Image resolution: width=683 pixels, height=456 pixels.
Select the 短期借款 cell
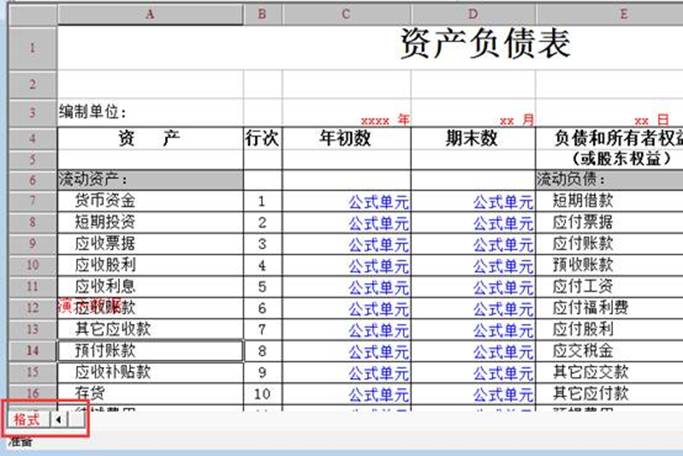[x=609, y=201]
